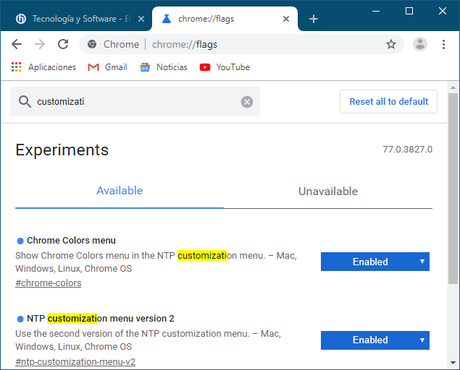
Task: Open the Noticias bookmark
Action: (163, 67)
